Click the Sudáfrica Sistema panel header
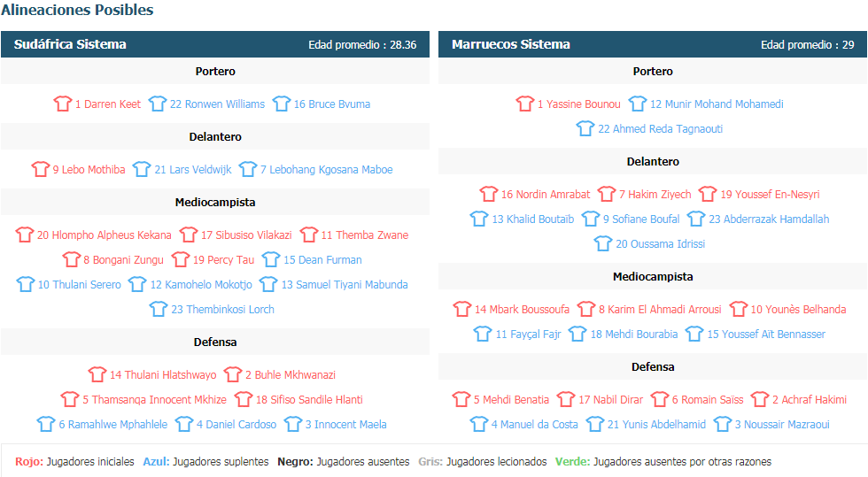 pyautogui.click(x=214, y=44)
